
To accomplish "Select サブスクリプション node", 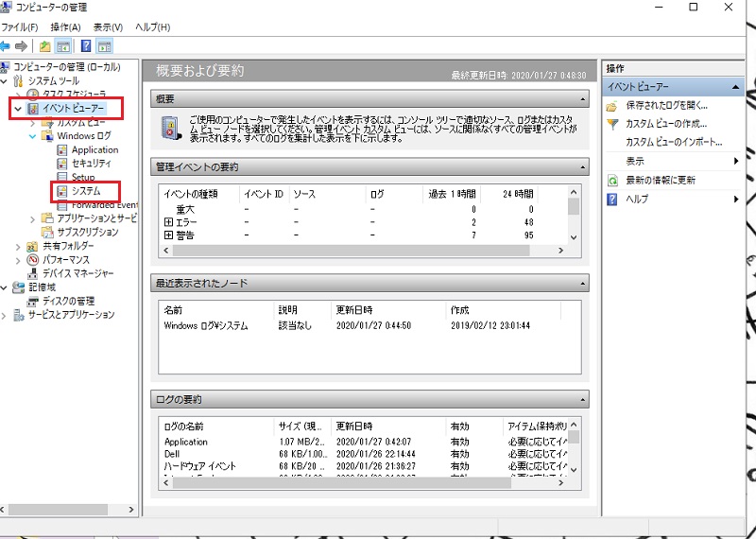I will click(87, 232).
